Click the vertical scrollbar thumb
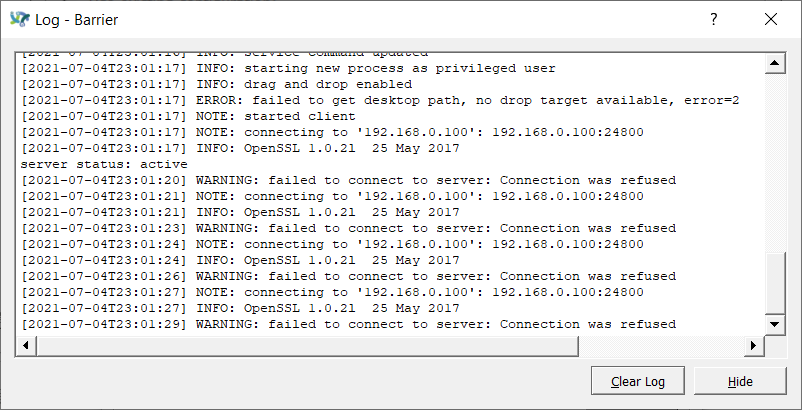This screenshot has width=802, height=410. [773, 285]
